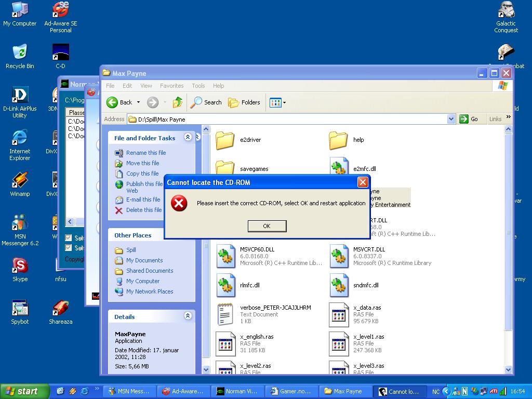Launch Skype from the desktop
This screenshot has width=532, height=399.
pyautogui.click(x=20, y=270)
